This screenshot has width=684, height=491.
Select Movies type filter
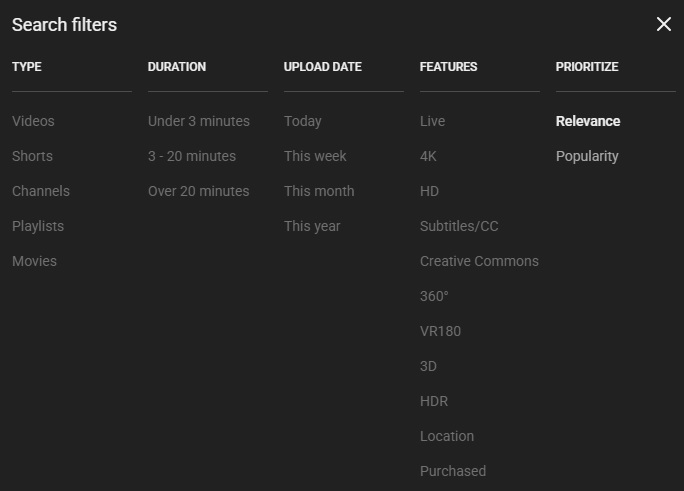point(34,261)
